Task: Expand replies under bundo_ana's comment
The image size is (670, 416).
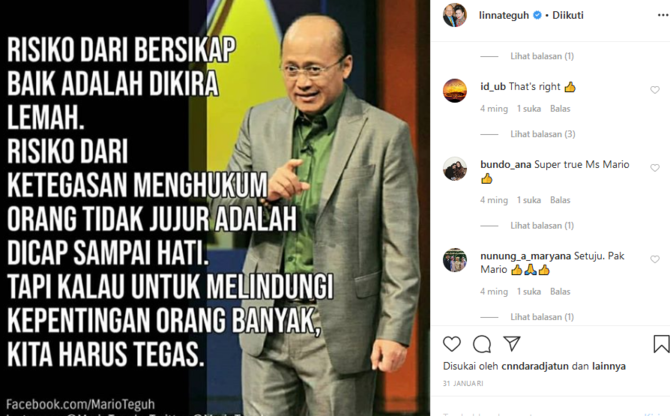Action: (x=542, y=226)
